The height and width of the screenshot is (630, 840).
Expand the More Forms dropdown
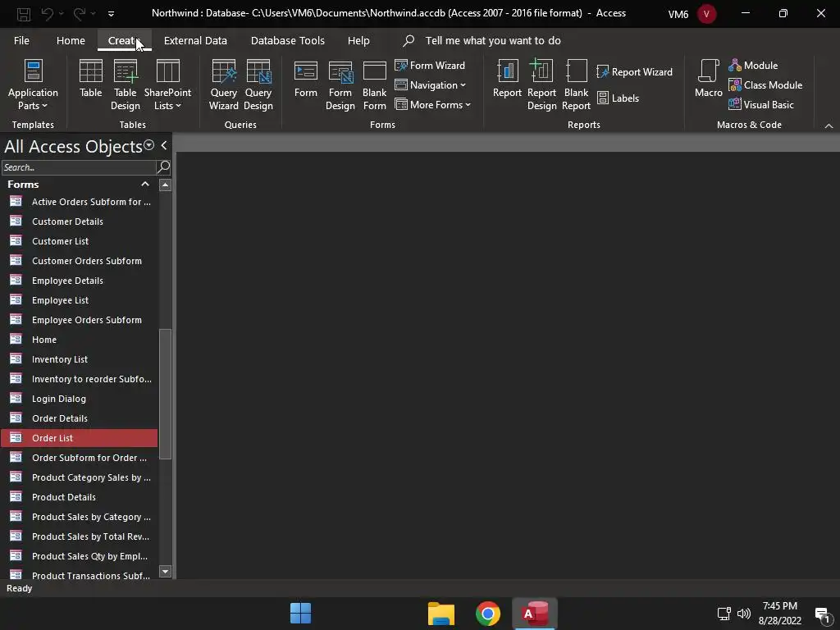point(433,105)
